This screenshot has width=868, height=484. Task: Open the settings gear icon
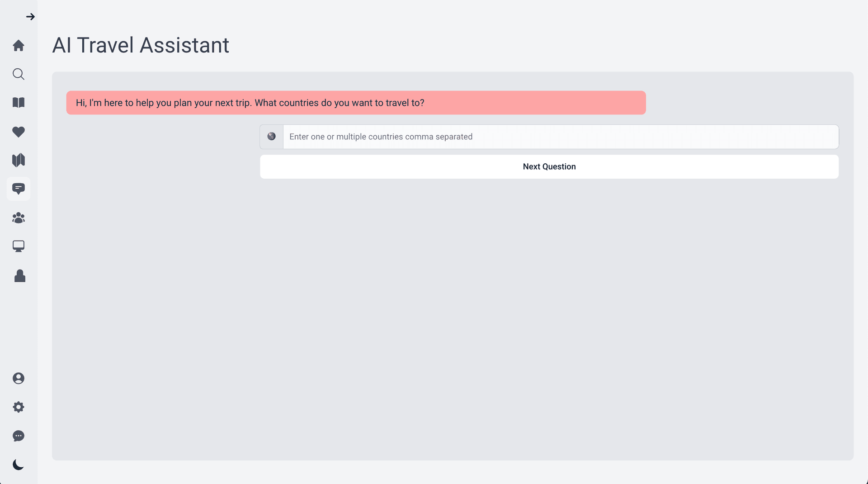19,407
